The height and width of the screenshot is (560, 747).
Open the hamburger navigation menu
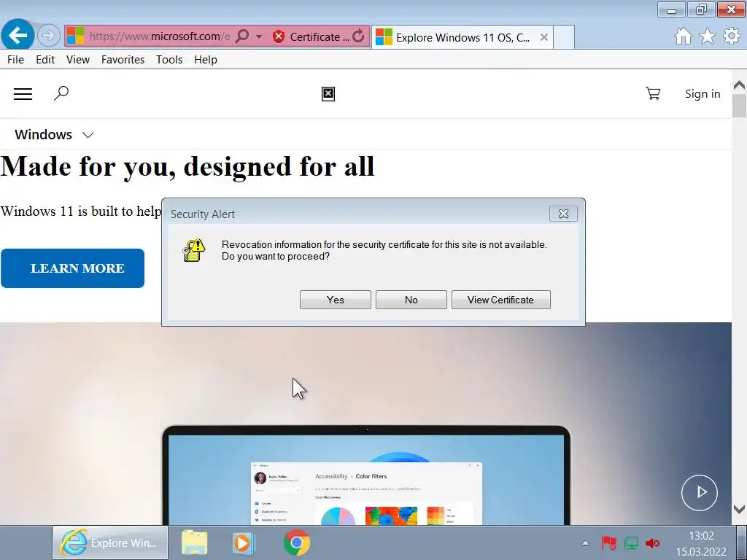[23, 94]
